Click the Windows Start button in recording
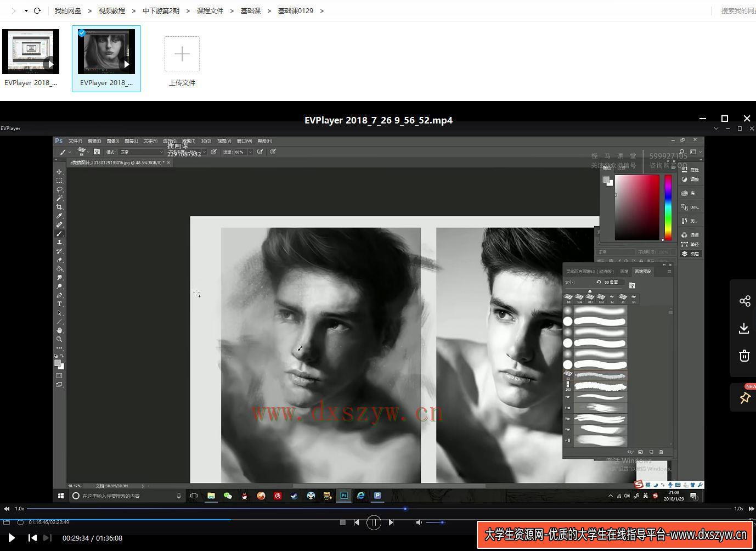756x551 pixels. click(61, 496)
